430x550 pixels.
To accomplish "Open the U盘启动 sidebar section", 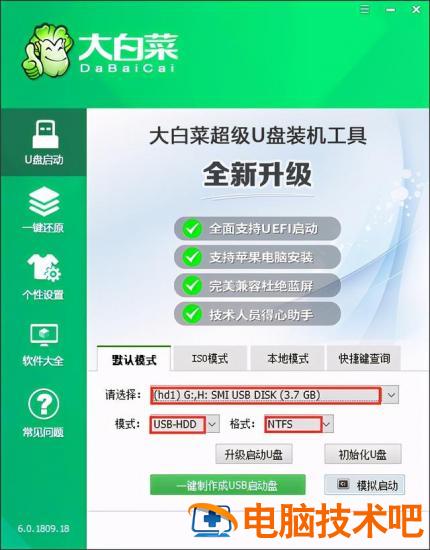I will [43, 142].
